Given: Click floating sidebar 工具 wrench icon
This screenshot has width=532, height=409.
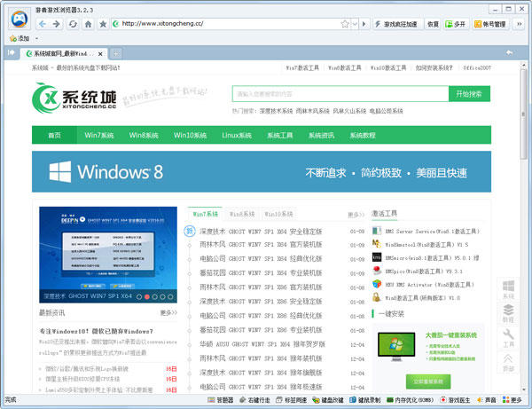Looking at the screenshot, I should pyautogui.click(x=508, y=338).
